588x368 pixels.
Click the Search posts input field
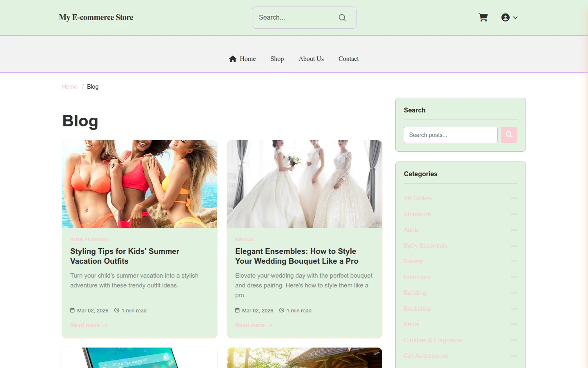click(451, 135)
